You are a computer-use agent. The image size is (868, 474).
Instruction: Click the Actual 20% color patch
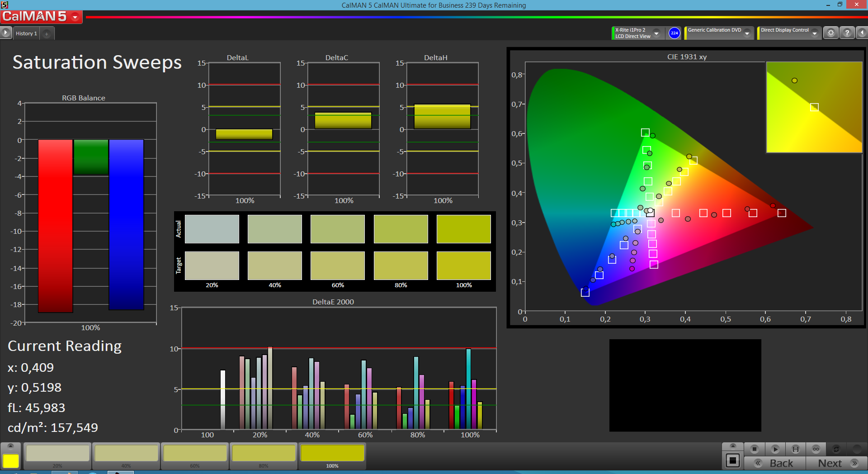point(212,229)
